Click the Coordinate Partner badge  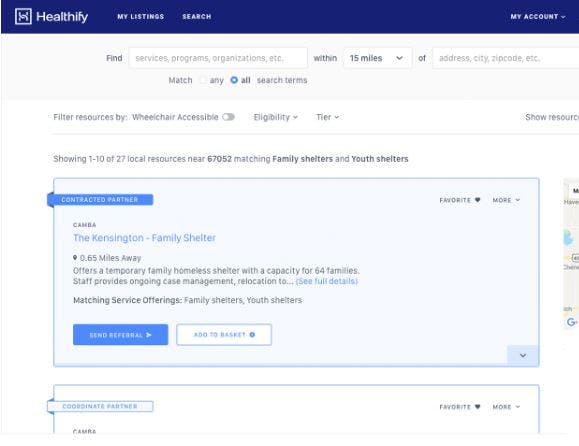(x=100, y=406)
